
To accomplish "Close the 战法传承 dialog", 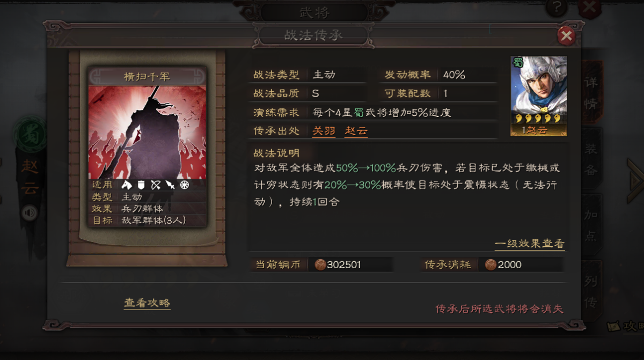I will click(x=566, y=36).
